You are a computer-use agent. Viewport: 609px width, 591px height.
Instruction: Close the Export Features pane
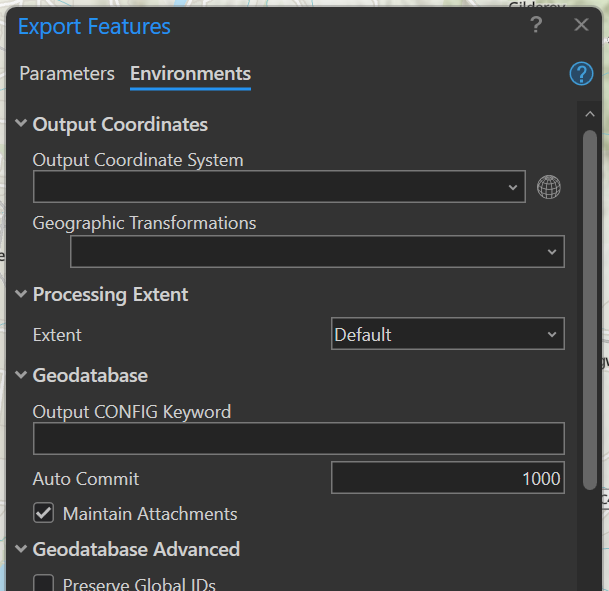coord(581,25)
